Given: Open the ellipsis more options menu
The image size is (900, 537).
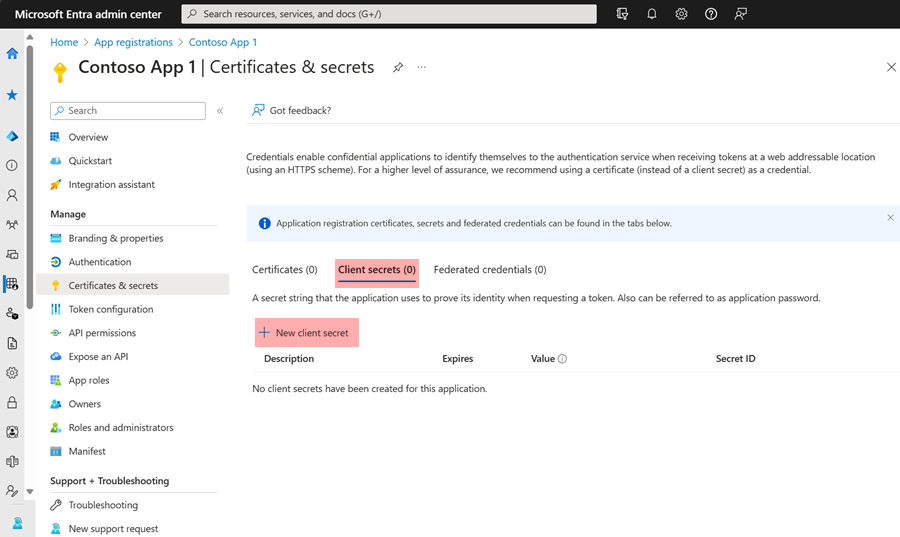Looking at the screenshot, I should 422,67.
